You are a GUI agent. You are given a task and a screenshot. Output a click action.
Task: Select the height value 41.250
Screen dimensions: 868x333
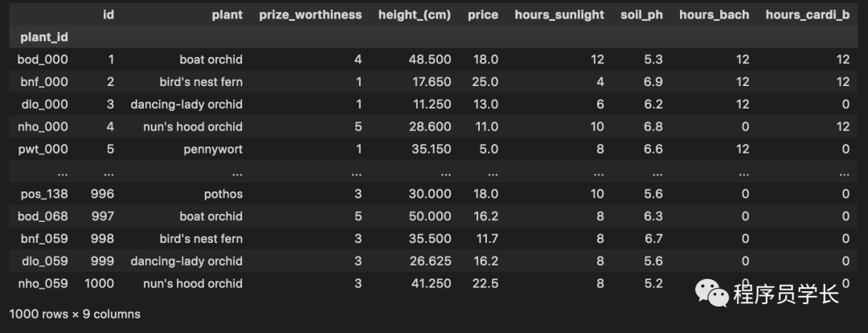click(432, 284)
